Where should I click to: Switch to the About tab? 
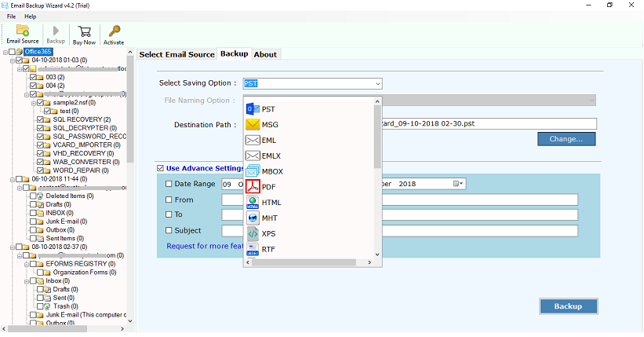(265, 55)
